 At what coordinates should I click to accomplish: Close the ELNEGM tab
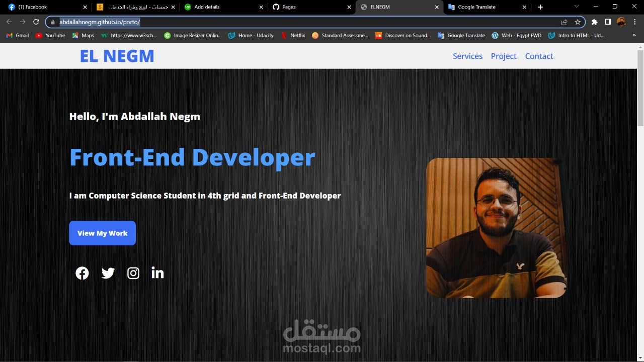point(437,7)
